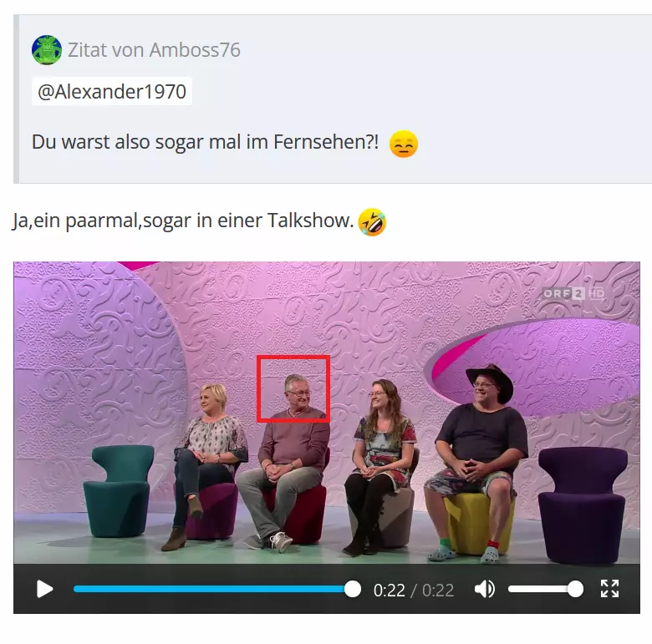Open video in fullscreen mode
Screen dimensions: 652x644
pos(609,589)
